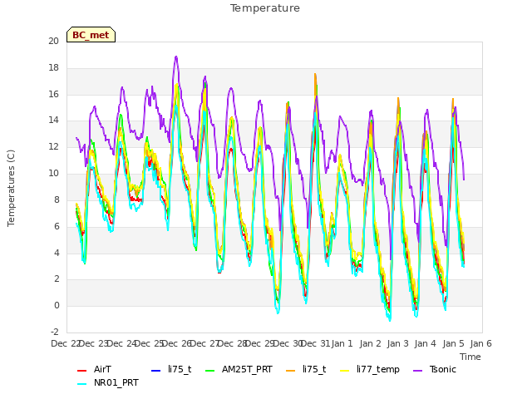Image resolution: width=532 pixels, height=399 pixels.
Task: Toggle the AirT series in the legend
Action: [x=94, y=369]
